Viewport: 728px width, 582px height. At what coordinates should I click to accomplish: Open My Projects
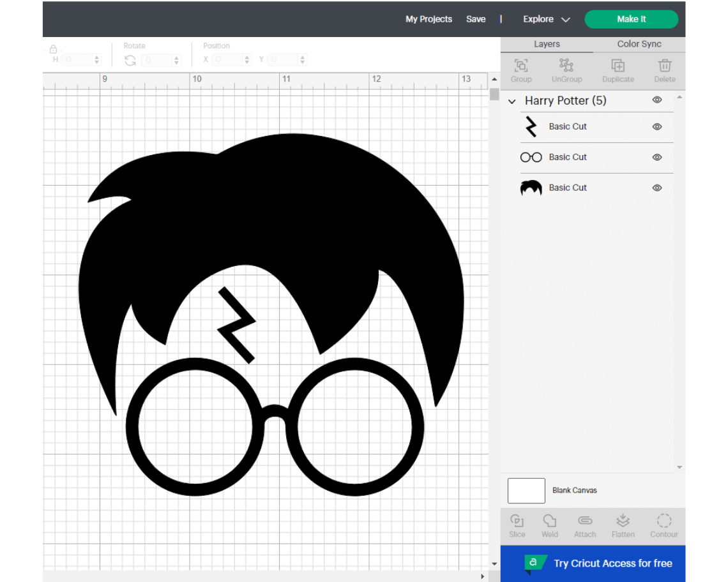click(428, 19)
